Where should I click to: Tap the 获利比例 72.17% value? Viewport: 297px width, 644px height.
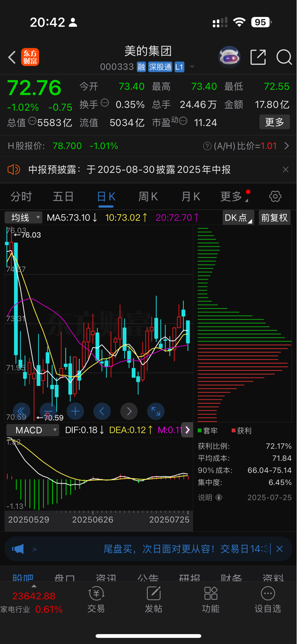[x=278, y=446]
